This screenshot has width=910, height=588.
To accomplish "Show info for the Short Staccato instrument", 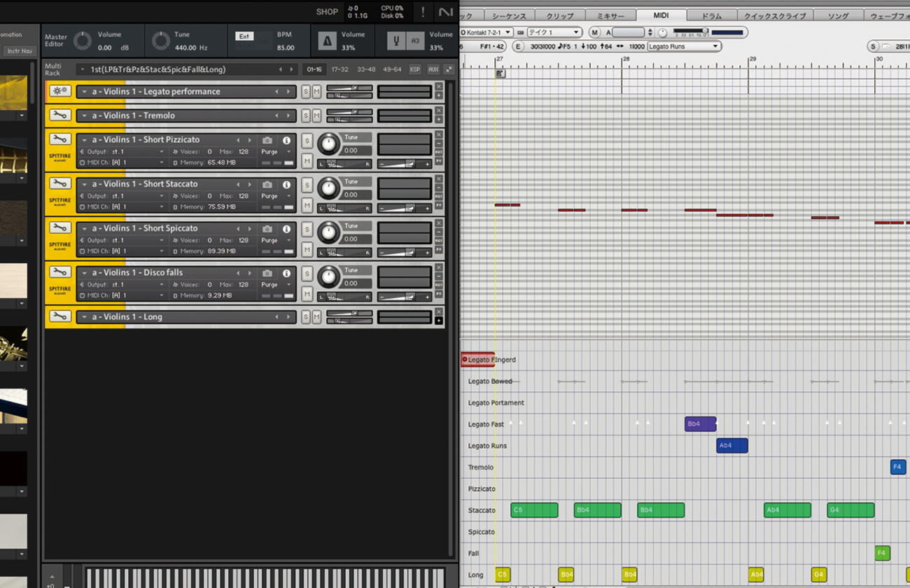I will pyautogui.click(x=286, y=185).
